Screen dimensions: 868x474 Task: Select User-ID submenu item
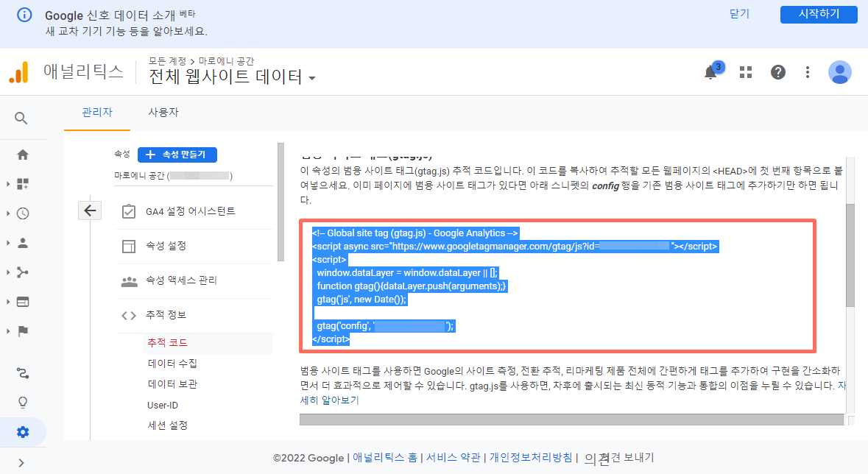[x=162, y=405]
